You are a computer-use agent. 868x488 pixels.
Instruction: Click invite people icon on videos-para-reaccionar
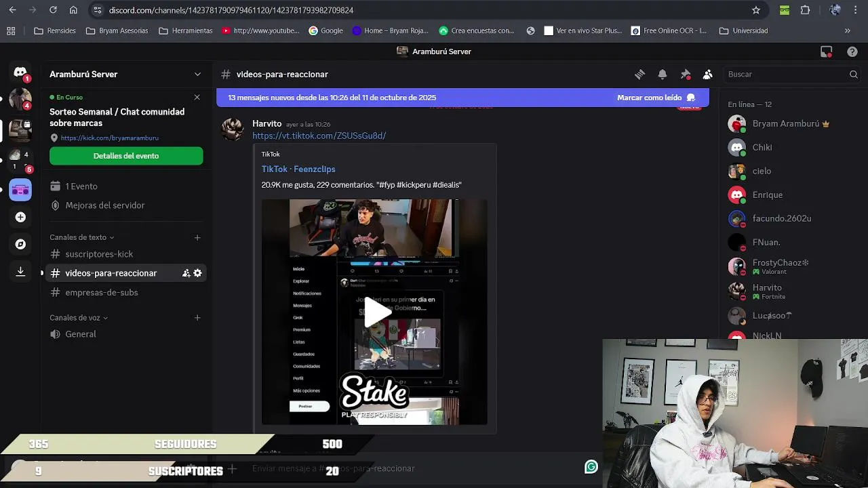(186, 273)
